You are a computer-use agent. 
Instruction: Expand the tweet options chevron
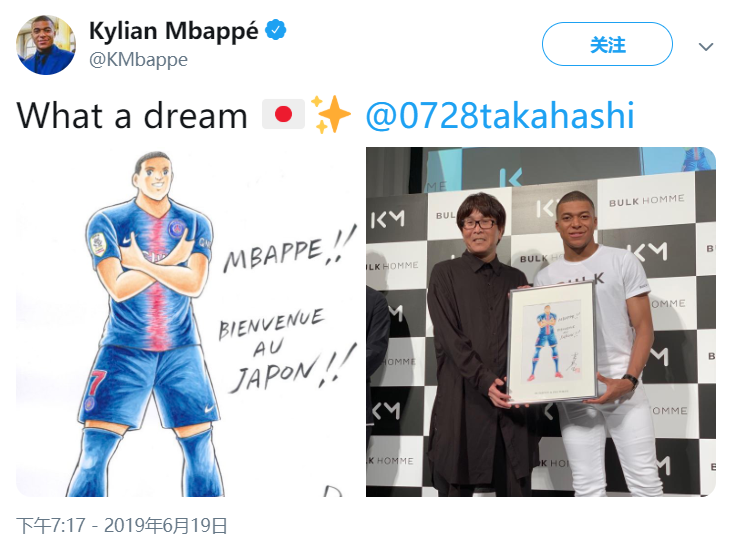pyautogui.click(x=706, y=46)
